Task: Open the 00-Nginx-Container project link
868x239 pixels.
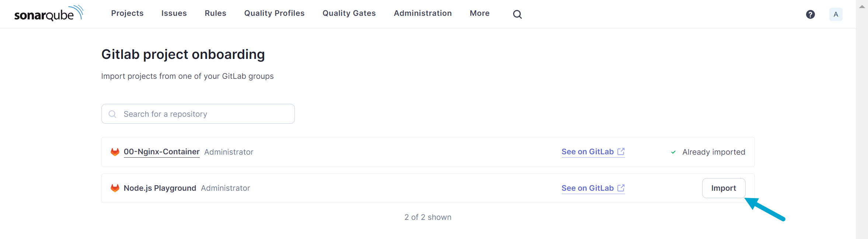Action: click(x=161, y=151)
